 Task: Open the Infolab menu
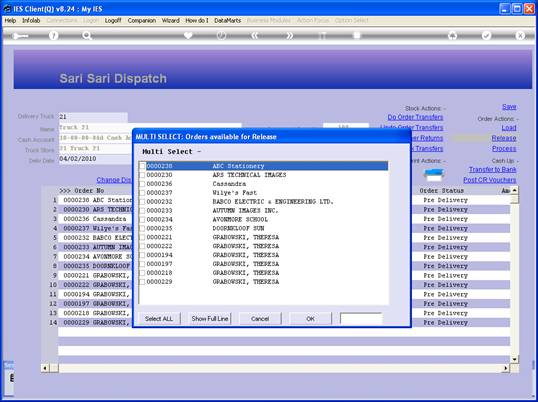coord(31,21)
